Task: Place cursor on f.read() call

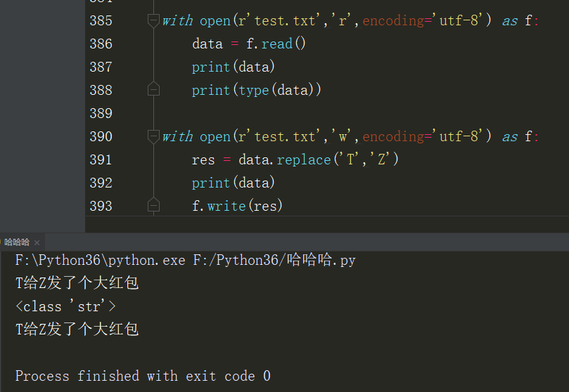Action: tap(276, 44)
